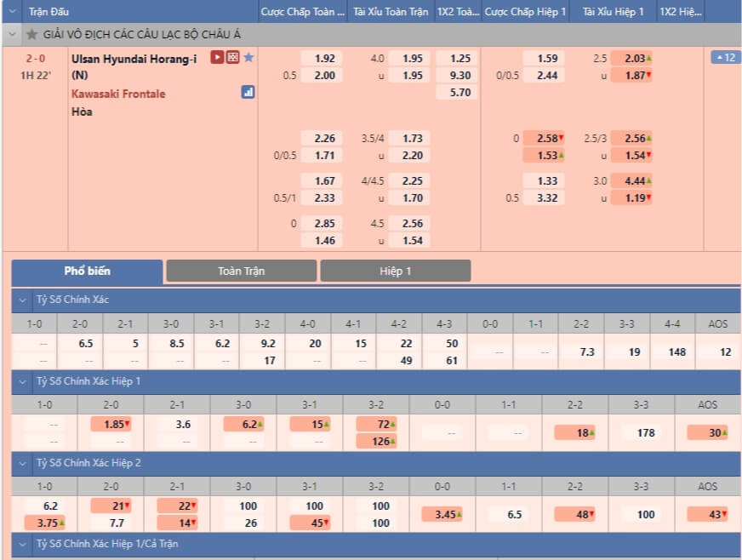Expand the 12 more markets button

point(725,58)
